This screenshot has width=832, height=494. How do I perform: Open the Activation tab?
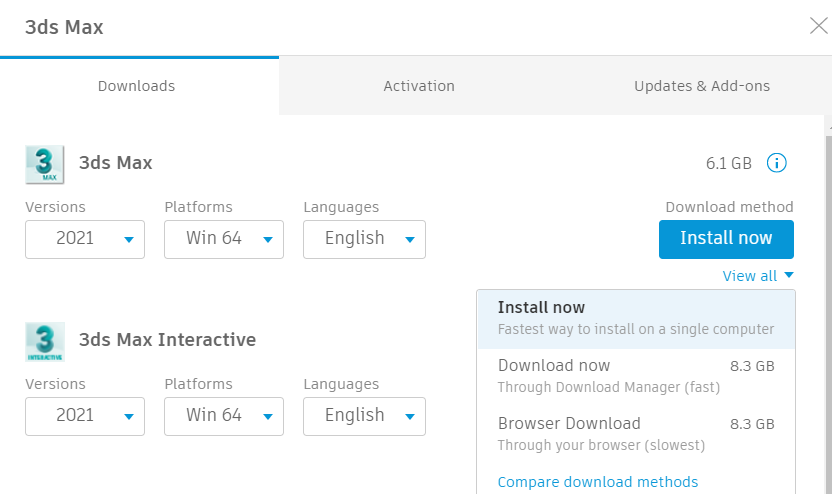(419, 86)
